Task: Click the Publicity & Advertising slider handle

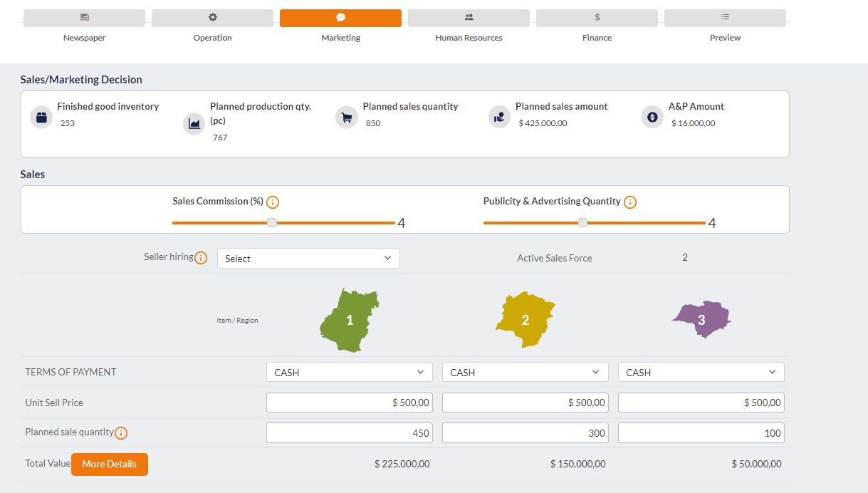Action: pos(582,223)
